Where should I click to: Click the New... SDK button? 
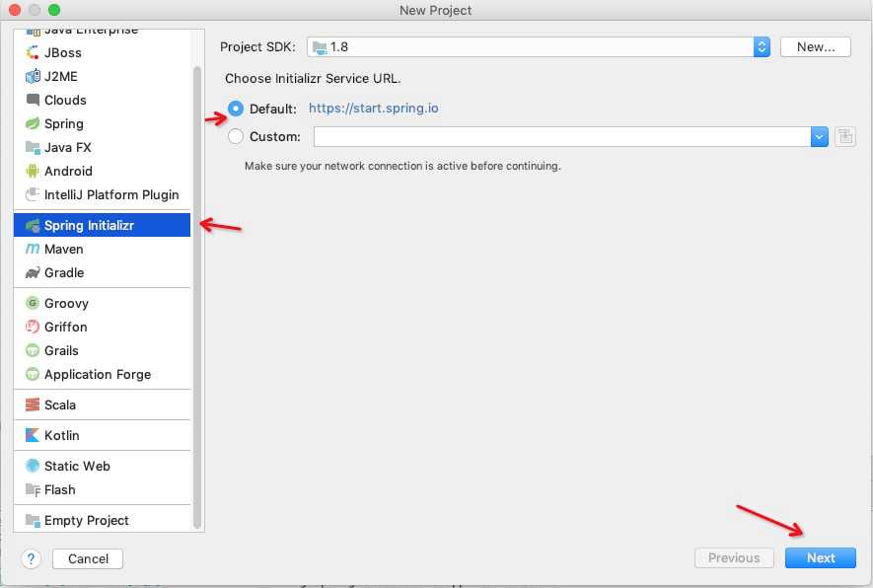point(815,46)
